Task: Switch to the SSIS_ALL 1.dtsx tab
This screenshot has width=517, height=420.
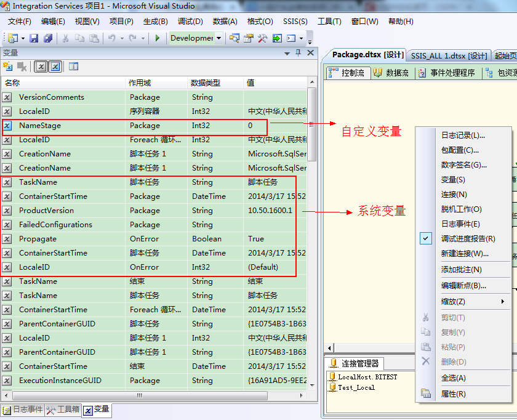Action: click(449, 55)
